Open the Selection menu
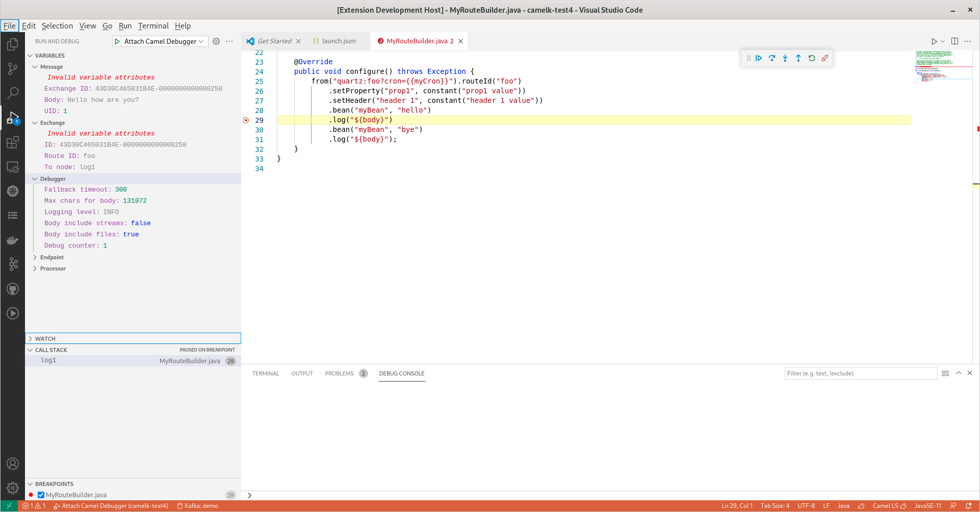 (x=57, y=26)
